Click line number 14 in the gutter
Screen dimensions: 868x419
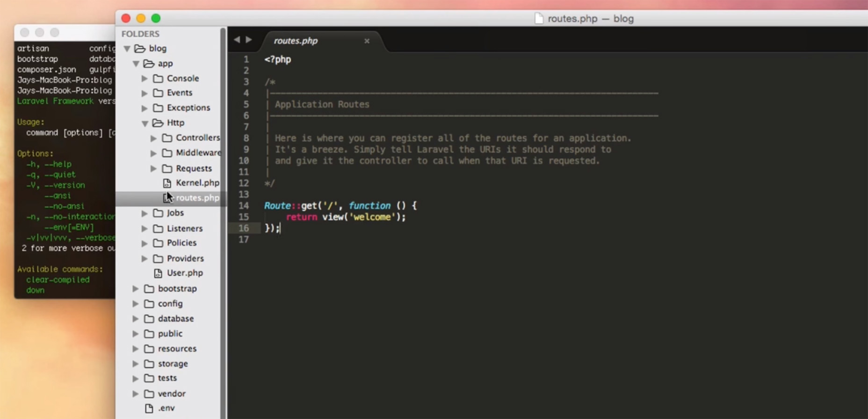(x=244, y=206)
